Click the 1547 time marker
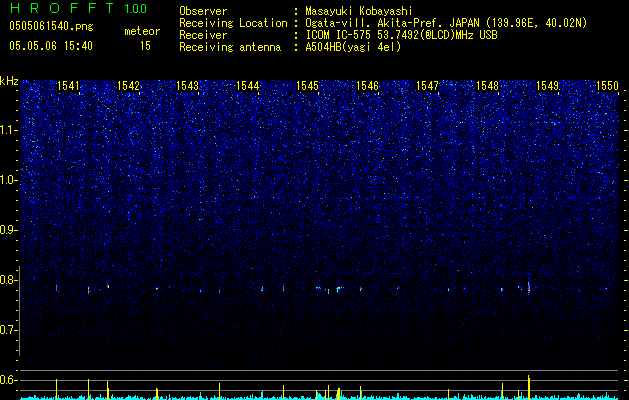Image resolution: width=629 pixels, height=400 pixels. (x=428, y=86)
